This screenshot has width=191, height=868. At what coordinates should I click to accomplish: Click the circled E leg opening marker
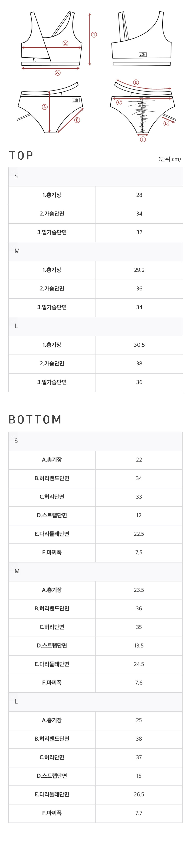(77, 120)
